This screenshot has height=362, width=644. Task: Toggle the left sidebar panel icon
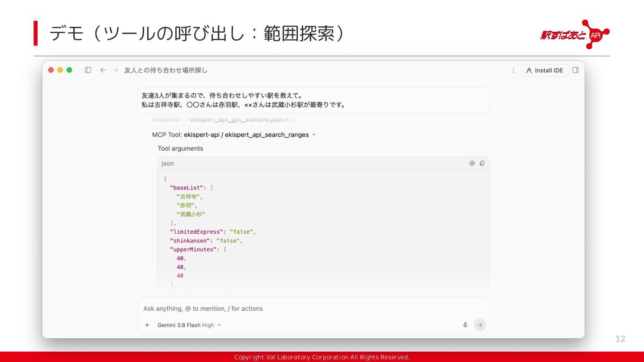tap(88, 70)
